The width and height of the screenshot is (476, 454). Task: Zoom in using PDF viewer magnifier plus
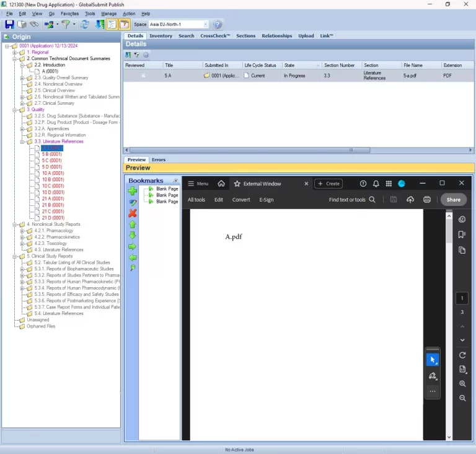[462, 384]
